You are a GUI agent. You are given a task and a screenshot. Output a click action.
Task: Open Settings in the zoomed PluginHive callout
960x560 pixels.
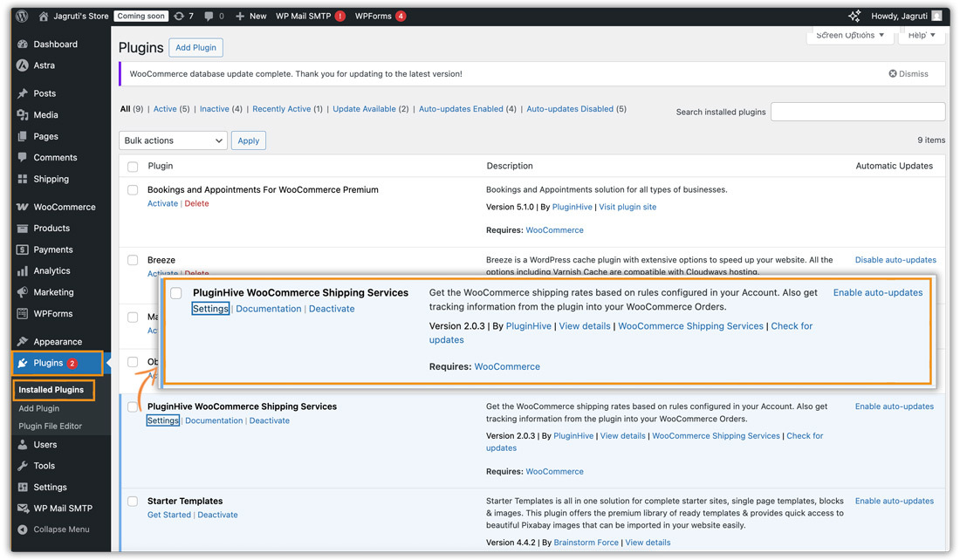(x=210, y=309)
